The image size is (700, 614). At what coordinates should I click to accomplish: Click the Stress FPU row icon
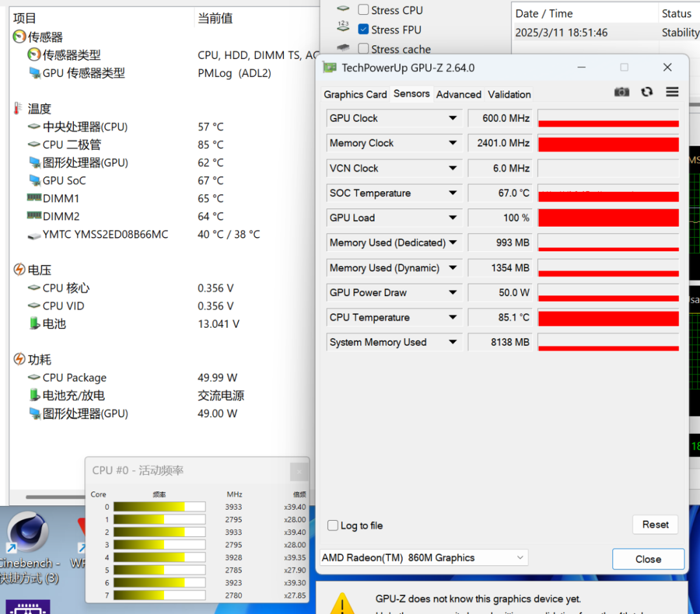[x=343, y=27]
